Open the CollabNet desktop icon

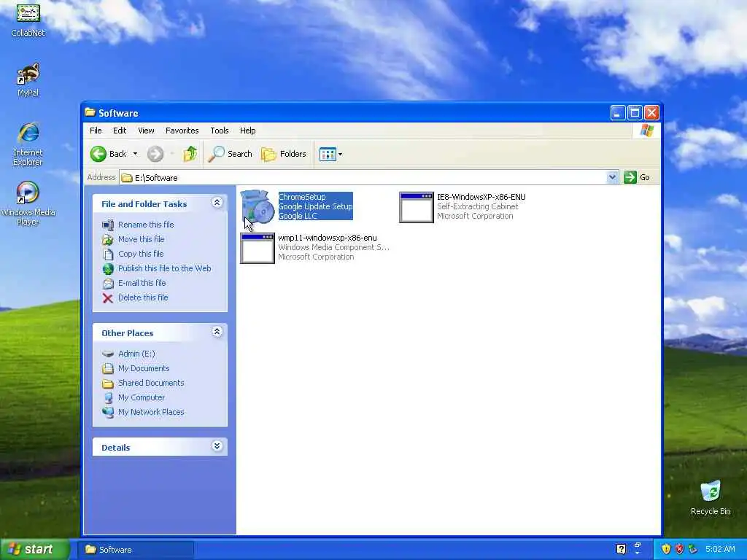point(28,20)
